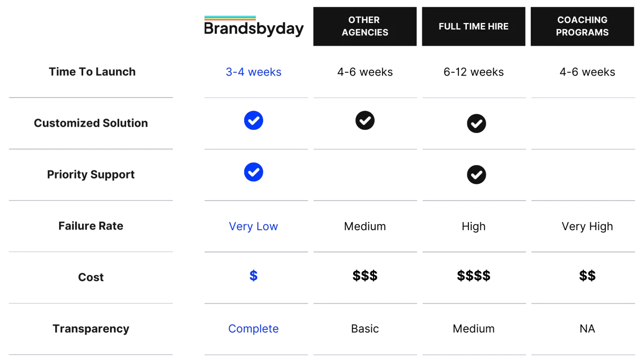The image size is (644, 362).
Task: Select the Coaching Programs column header
Action: point(583,26)
